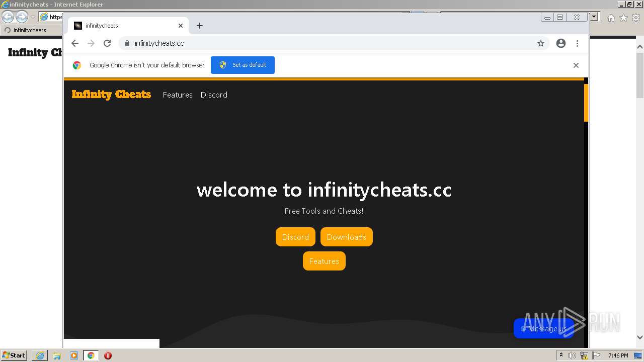Open Internet Explorer's Favorites star

623,18
